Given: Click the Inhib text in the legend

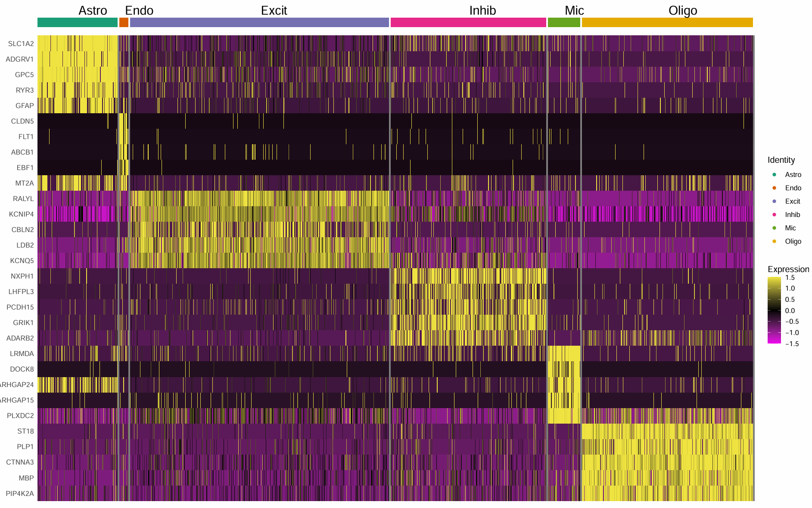Looking at the screenshot, I should (792, 214).
